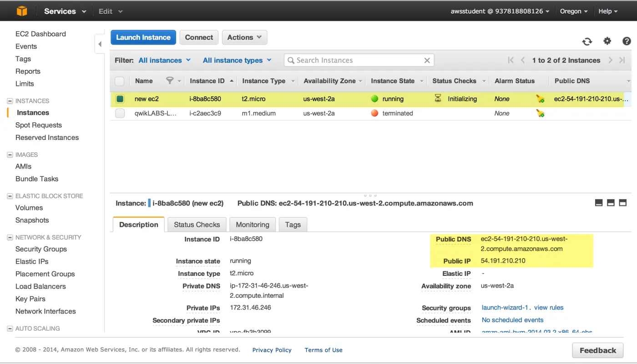Screen dimensions: 637x364
Task: Click the view rules link
Action: [x=549, y=308]
